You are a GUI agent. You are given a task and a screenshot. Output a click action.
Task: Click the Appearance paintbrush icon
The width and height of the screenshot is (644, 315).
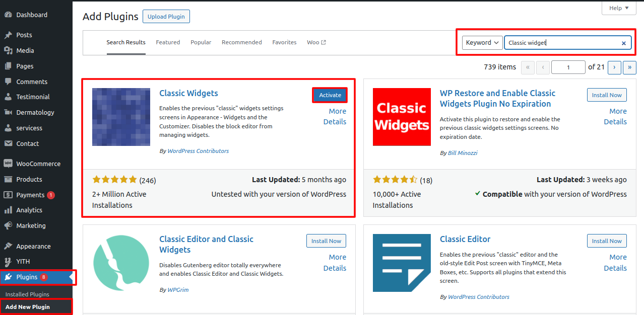(8, 247)
